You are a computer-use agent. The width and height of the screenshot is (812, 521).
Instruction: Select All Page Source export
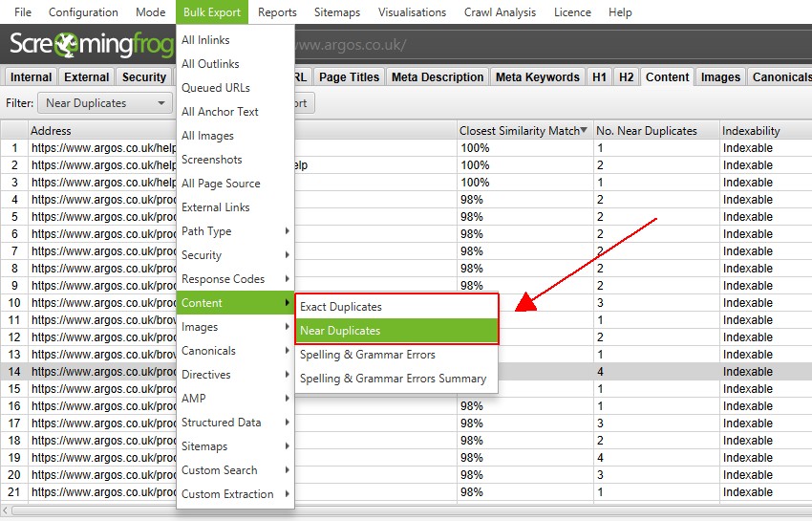(x=235, y=183)
